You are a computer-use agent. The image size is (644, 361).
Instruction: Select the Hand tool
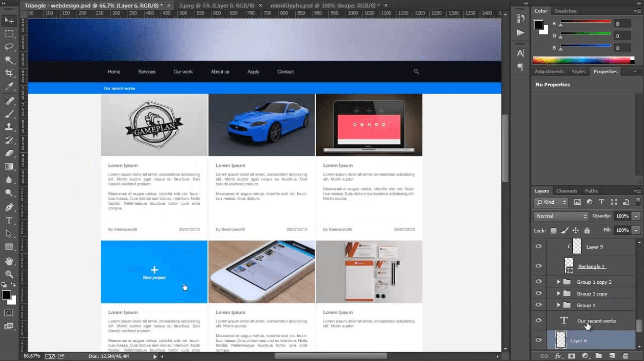(9, 261)
